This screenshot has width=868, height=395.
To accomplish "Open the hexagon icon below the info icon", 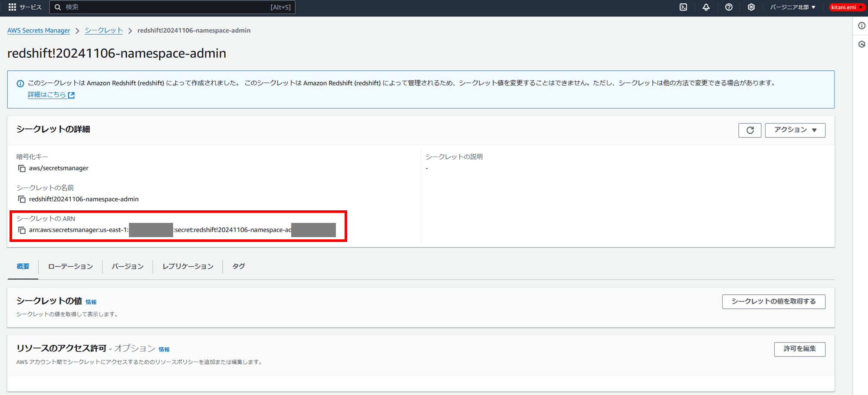I will pos(861,44).
